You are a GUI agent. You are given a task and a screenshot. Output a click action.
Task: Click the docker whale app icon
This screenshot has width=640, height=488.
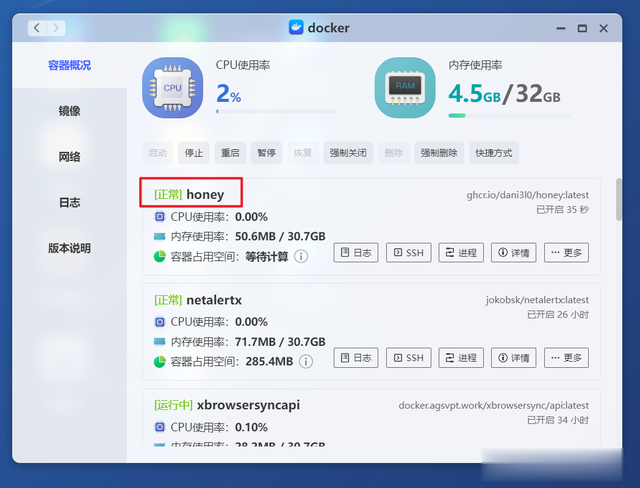tap(296, 28)
